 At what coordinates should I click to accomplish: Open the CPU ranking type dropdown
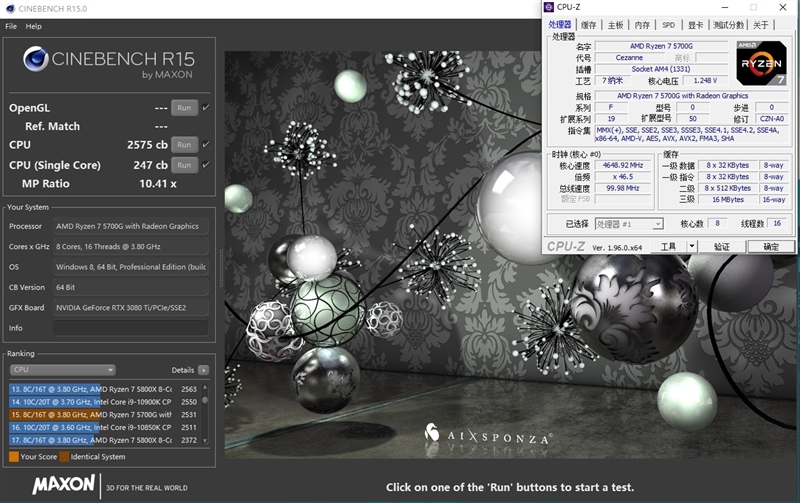(x=62, y=370)
